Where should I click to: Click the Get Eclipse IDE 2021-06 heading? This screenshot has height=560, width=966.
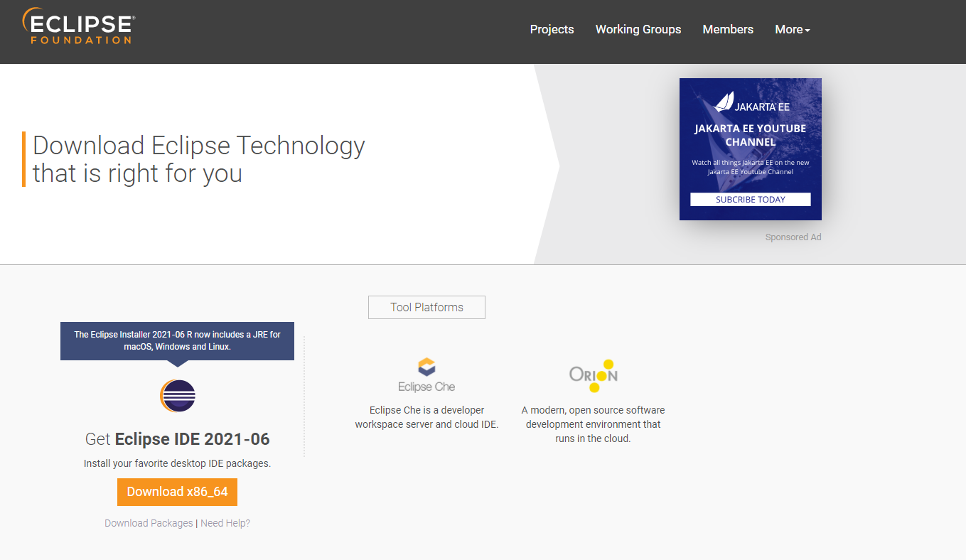(x=178, y=438)
